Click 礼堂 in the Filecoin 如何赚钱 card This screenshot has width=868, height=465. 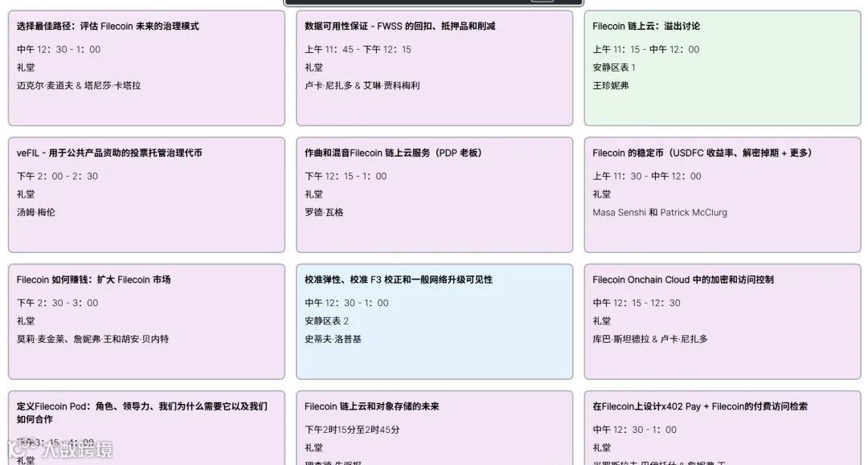(26, 320)
